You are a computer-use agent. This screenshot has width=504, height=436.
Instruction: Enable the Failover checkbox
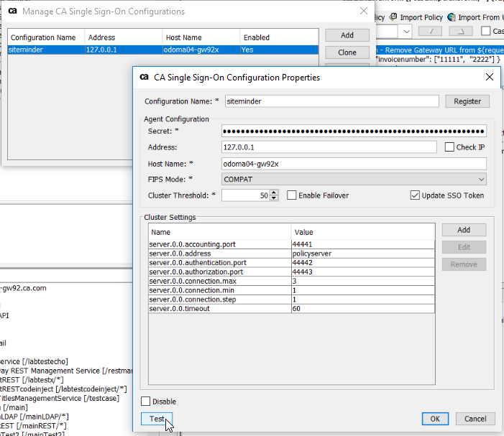[291, 195]
